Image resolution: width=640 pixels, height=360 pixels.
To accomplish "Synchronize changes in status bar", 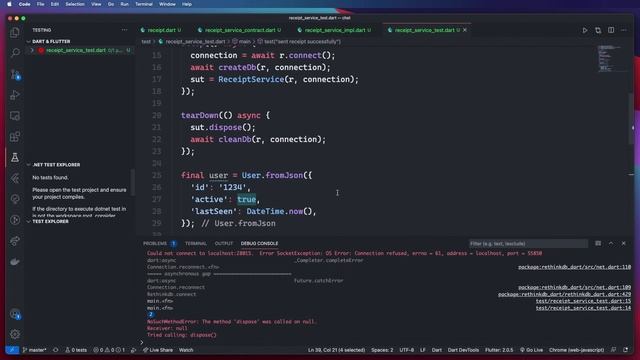I will tap(56, 350).
